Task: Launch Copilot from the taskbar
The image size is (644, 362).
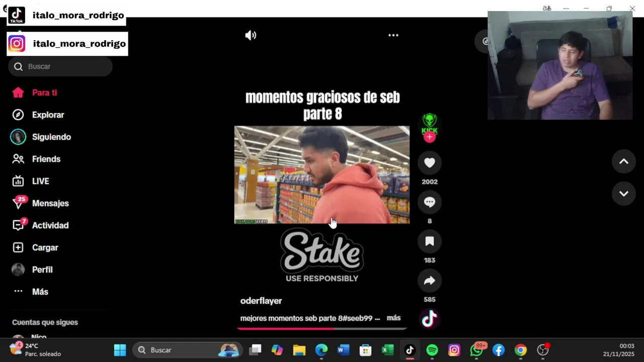Action: (277, 350)
